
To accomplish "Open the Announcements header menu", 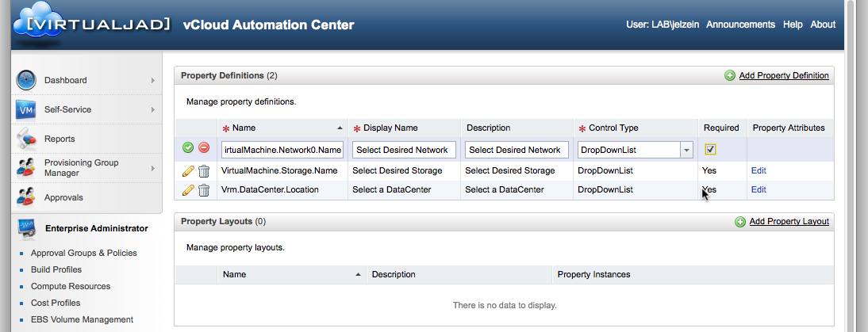I will [x=740, y=25].
